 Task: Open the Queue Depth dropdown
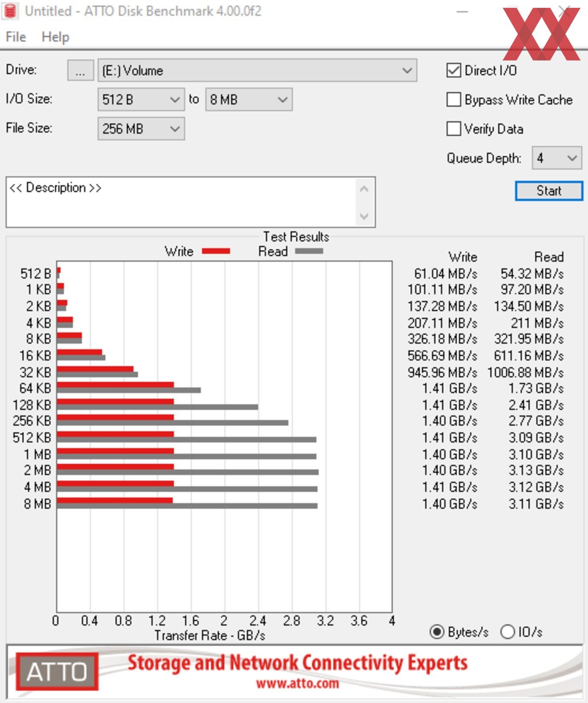coord(557,158)
